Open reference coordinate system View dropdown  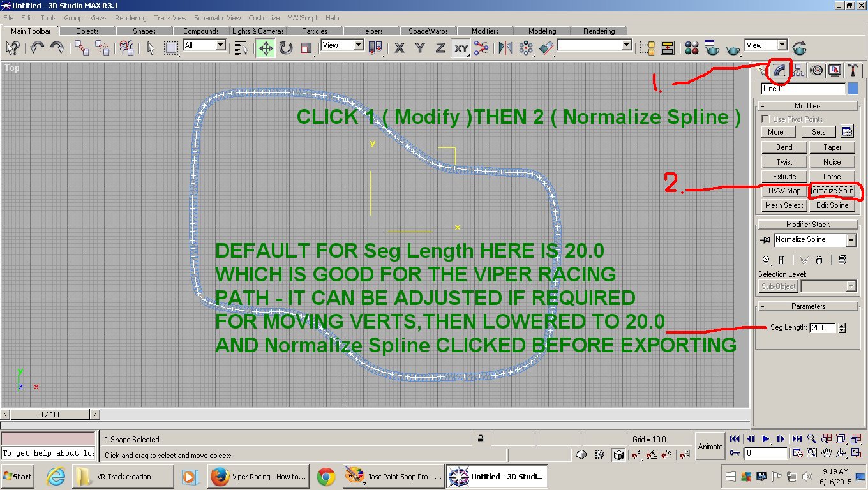342,45
